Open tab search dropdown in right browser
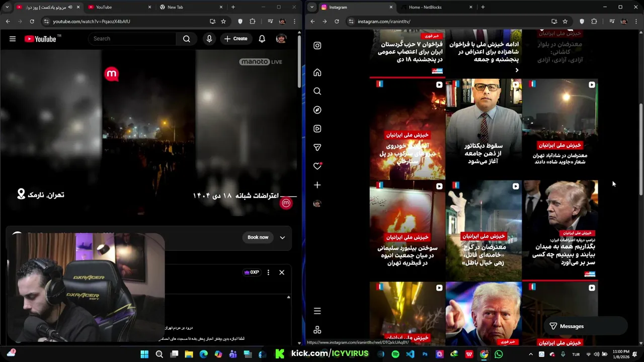The width and height of the screenshot is (644, 362). point(312,7)
